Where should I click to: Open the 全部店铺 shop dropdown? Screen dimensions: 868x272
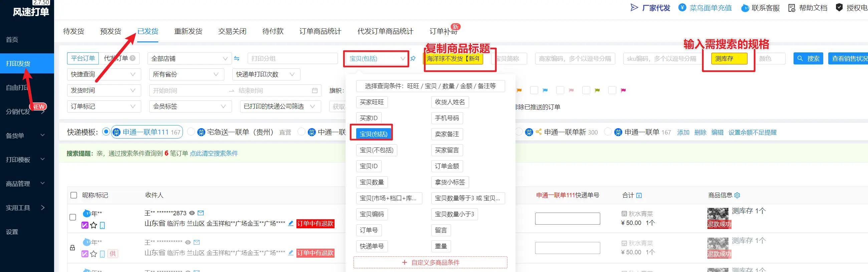click(189, 59)
